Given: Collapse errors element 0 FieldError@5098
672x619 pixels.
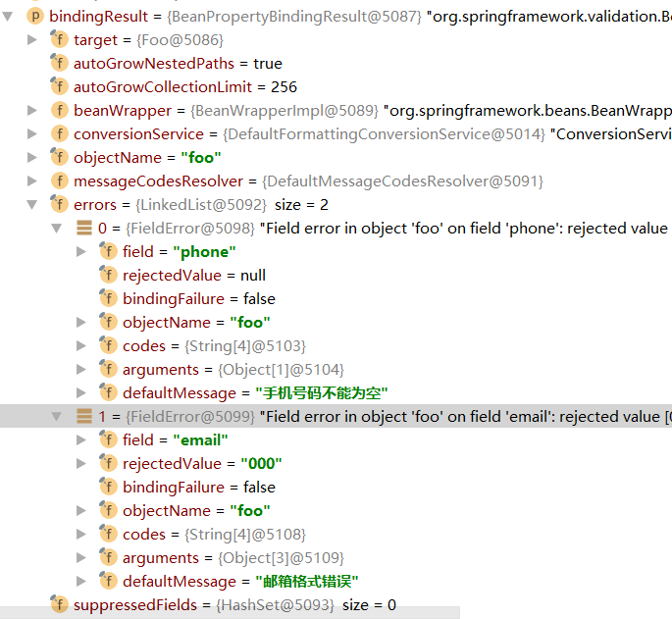Looking at the screenshot, I should 56,229.
